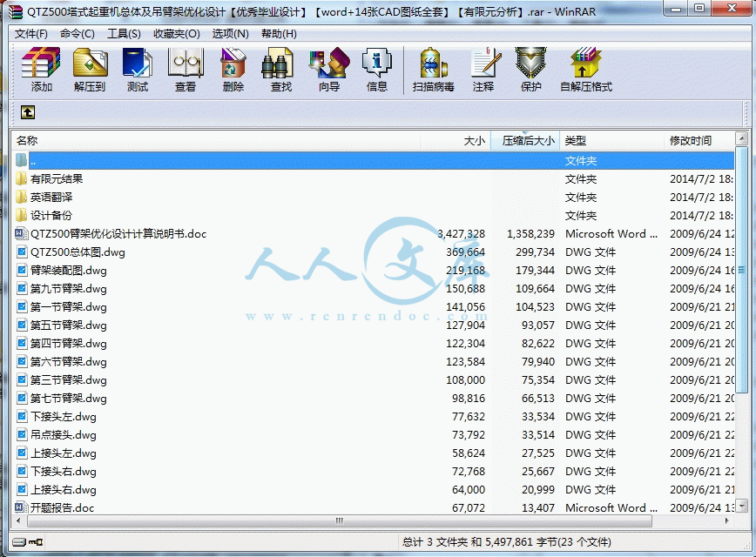Click the 添加 (Add) toolbar icon

[42, 69]
